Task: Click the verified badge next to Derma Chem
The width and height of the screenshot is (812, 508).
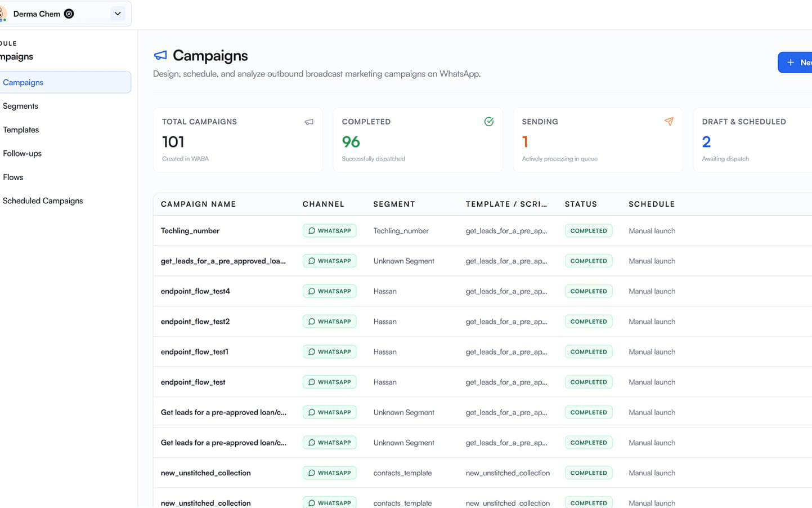Action: (69, 14)
